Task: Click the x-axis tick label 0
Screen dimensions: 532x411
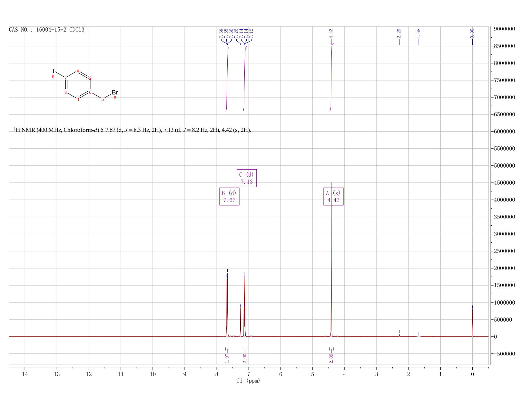Action: (472, 374)
